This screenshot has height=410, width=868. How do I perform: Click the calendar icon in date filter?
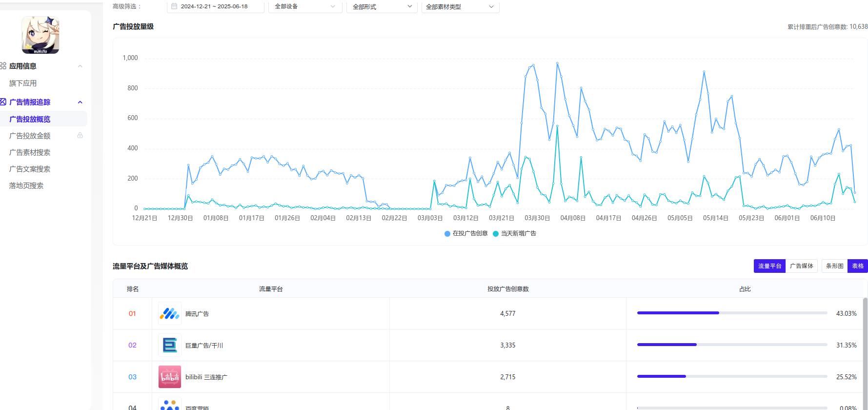click(x=174, y=6)
